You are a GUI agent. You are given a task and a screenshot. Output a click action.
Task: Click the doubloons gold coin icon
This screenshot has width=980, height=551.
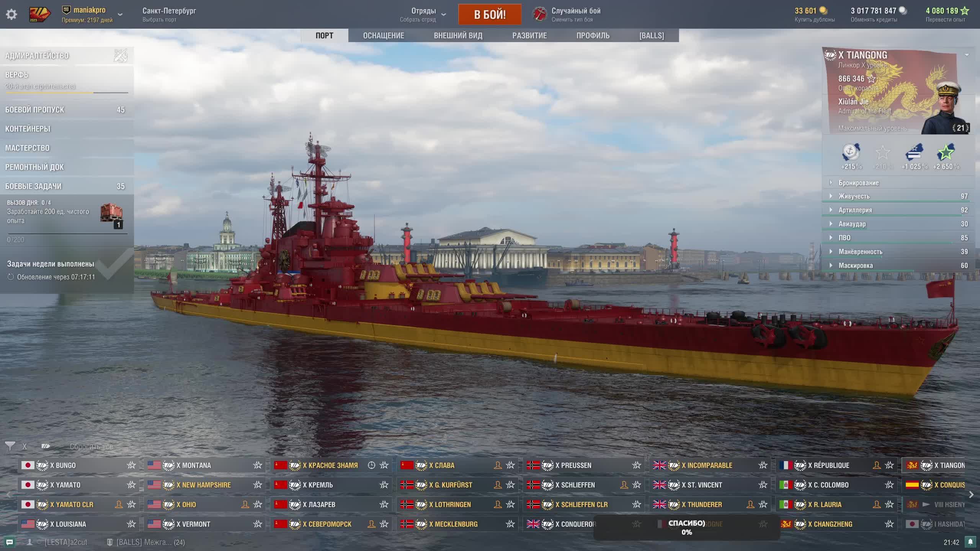pos(823,11)
